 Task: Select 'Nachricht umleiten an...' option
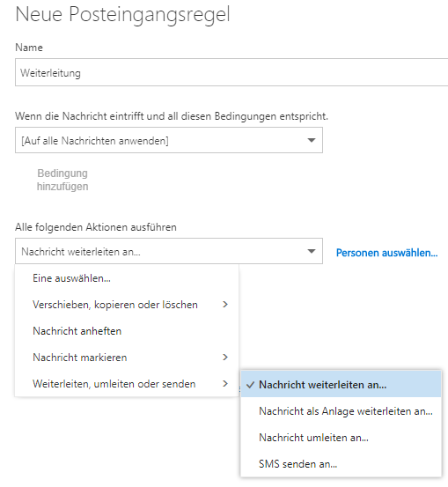[341, 438]
